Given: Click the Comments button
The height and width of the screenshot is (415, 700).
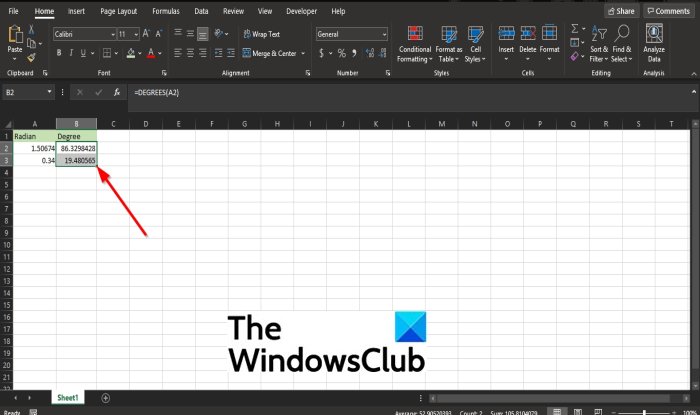Looking at the screenshot, I should pos(669,11).
